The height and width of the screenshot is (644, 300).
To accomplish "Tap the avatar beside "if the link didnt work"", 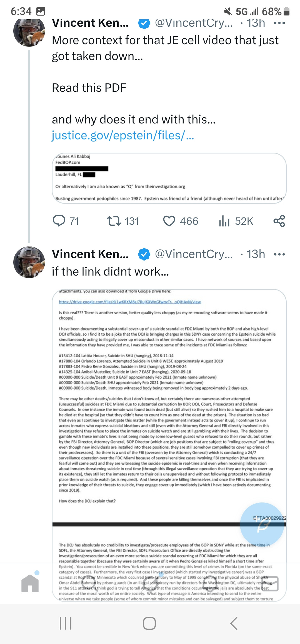I will (x=29, y=262).
